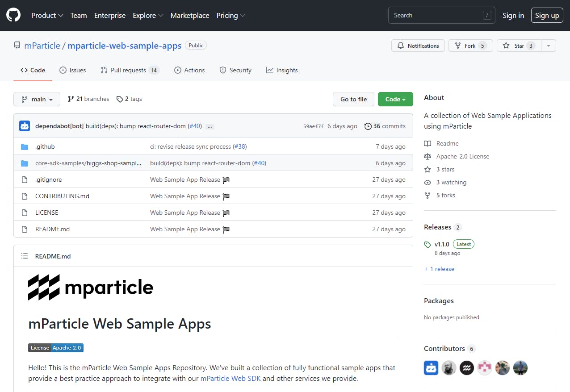Open the mParticle owner link
The height and width of the screenshot is (392, 570).
click(x=42, y=46)
